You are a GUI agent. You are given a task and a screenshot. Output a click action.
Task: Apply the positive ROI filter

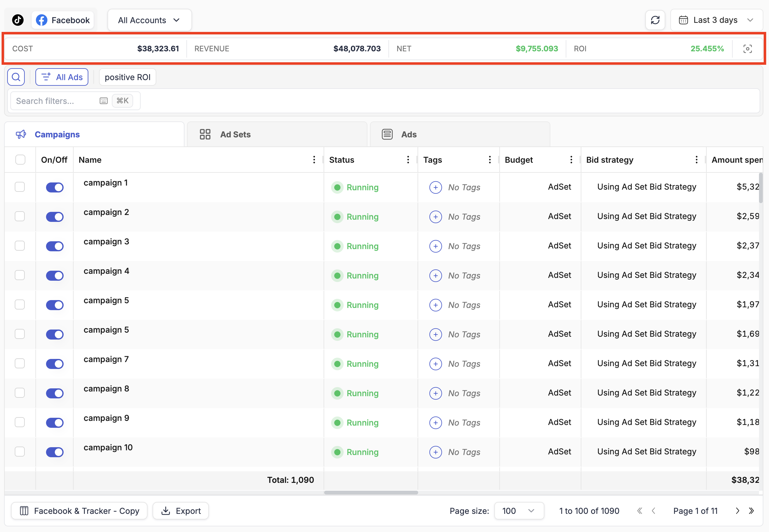127,77
